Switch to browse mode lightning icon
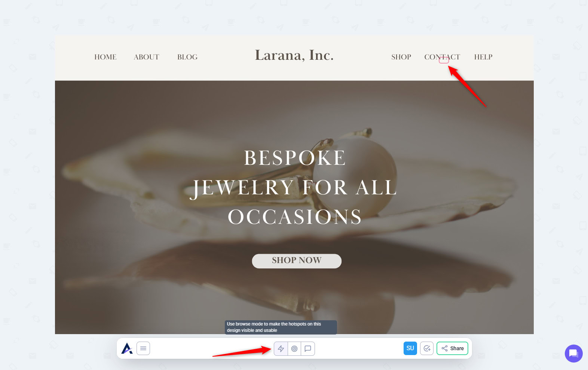Image resolution: width=588 pixels, height=370 pixels. (281, 349)
